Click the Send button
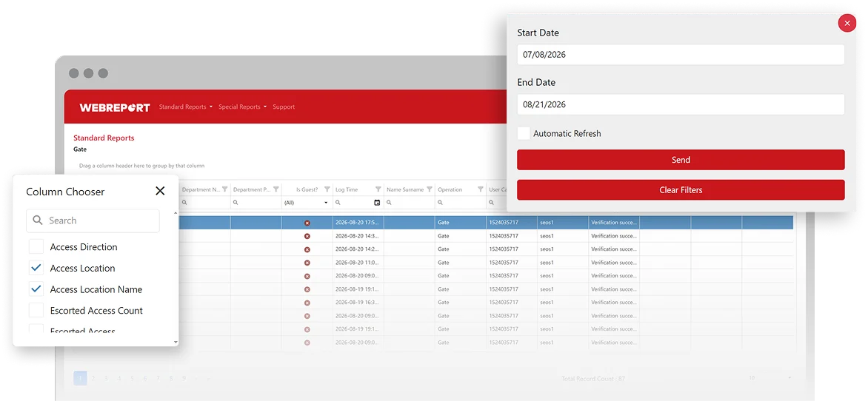This screenshot has width=868, height=401. [681, 160]
